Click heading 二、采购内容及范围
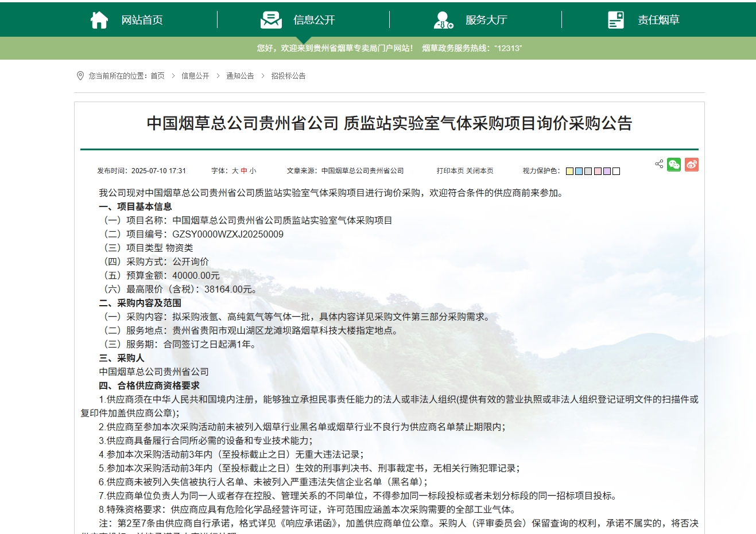 click(x=140, y=303)
